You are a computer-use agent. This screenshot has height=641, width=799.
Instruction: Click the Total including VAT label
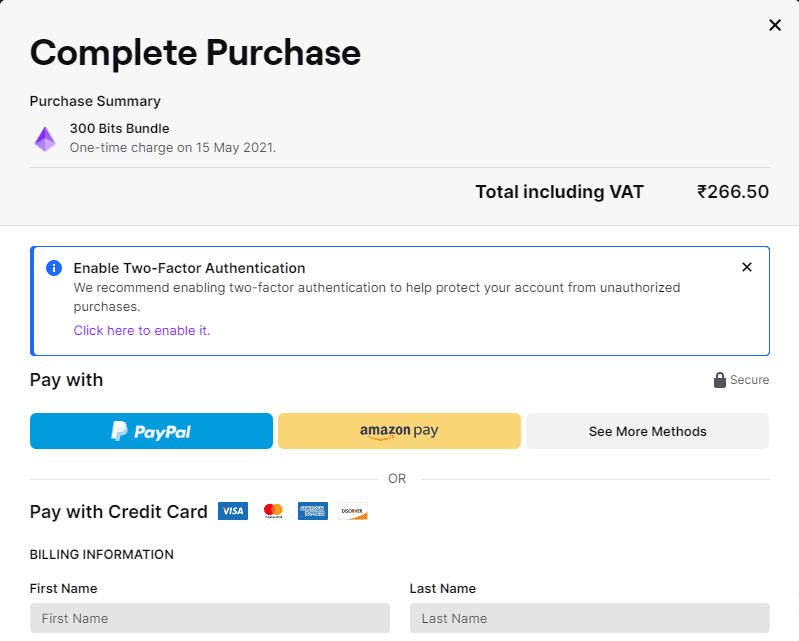coord(559,192)
